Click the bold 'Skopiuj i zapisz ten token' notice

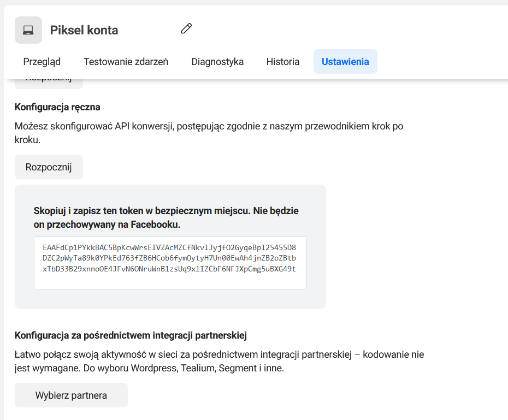click(166, 217)
